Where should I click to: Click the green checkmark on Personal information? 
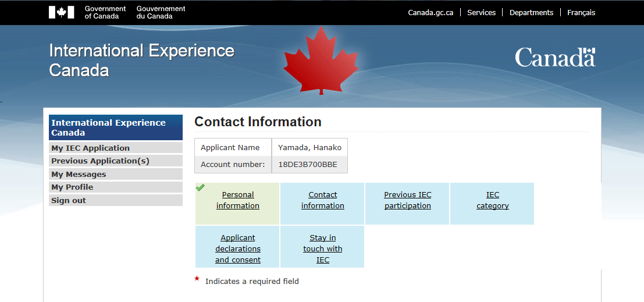point(200,187)
